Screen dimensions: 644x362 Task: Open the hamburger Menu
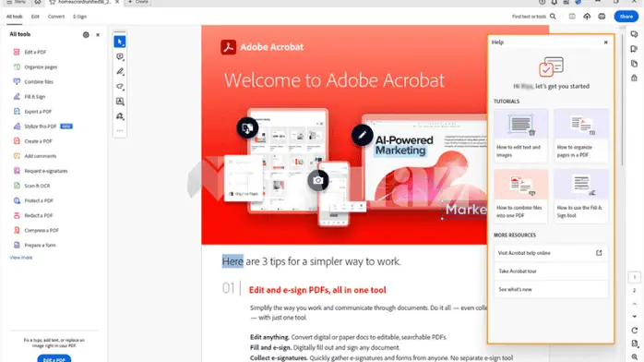(16, 2)
